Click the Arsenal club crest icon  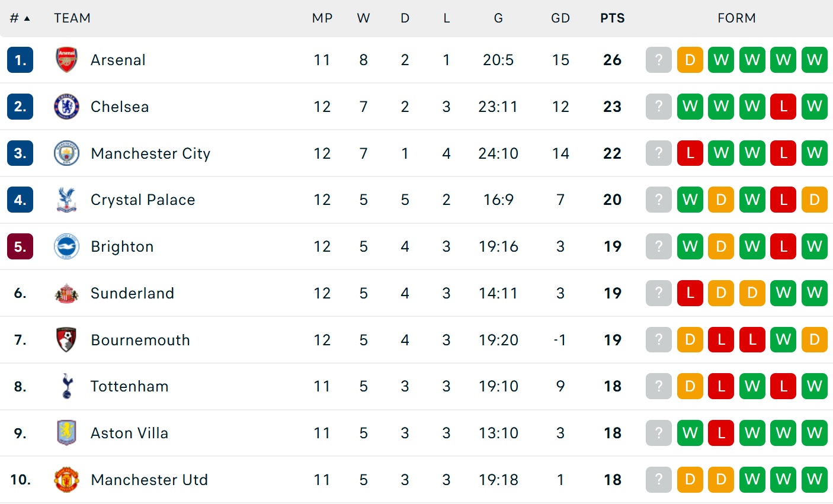tap(66, 60)
